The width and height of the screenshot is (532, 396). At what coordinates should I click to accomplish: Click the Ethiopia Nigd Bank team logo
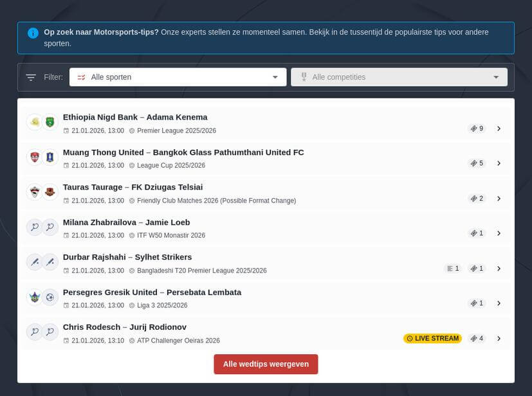pos(35,122)
